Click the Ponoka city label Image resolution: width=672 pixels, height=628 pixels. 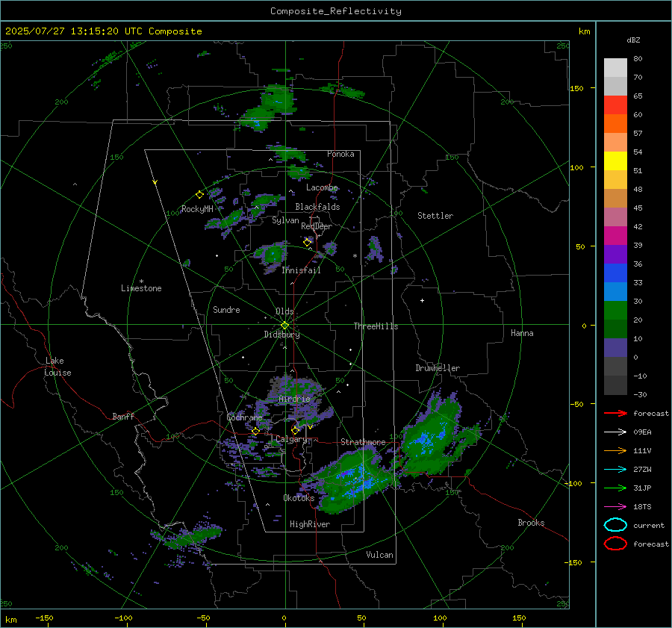[340, 154]
